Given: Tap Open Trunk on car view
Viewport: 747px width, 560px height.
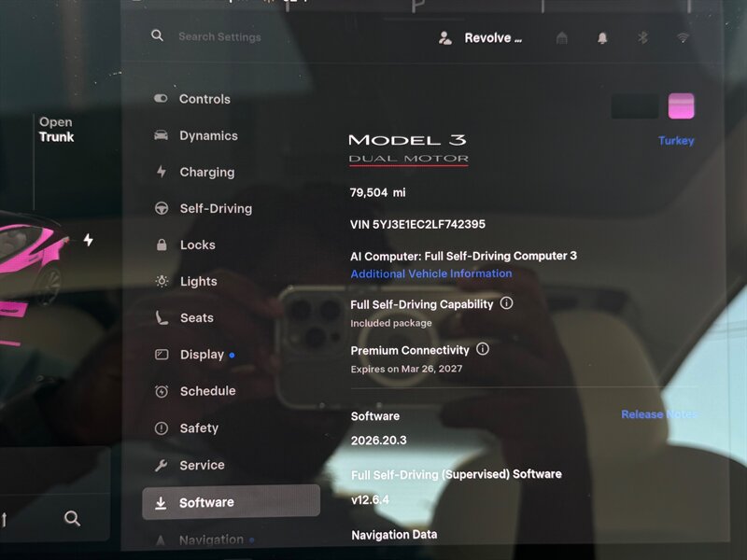Looking at the screenshot, I should [x=56, y=130].
